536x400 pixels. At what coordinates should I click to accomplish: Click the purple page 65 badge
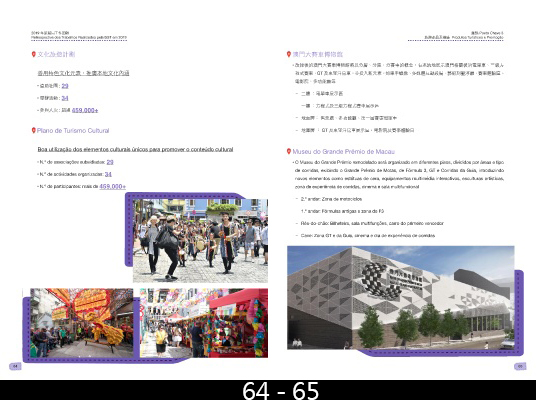tap(520, 366)
